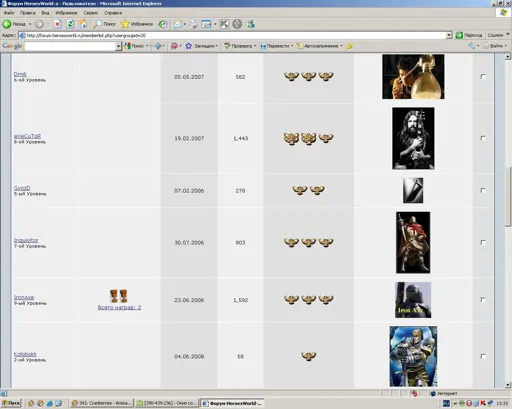The width and height of the screenshot is (512, 409).
Task: Click the "Всего наград: 2" link
Action: tap(119, 307)
